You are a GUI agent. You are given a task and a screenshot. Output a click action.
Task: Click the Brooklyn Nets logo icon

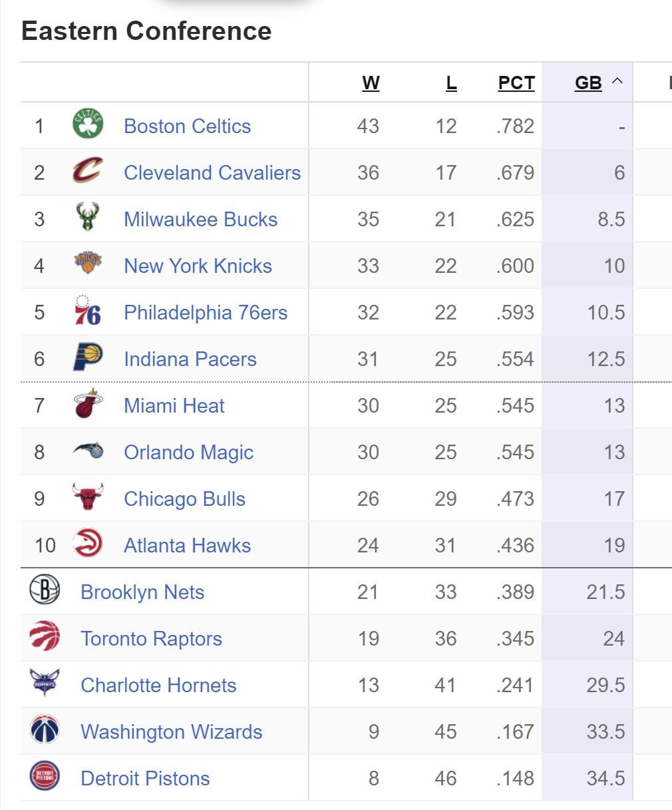(x=45, y=590)
